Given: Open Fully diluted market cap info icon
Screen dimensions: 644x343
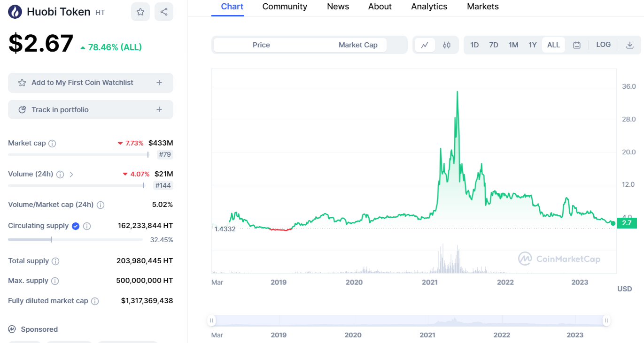Looking at the screenshot, I should tap(95, 301).
